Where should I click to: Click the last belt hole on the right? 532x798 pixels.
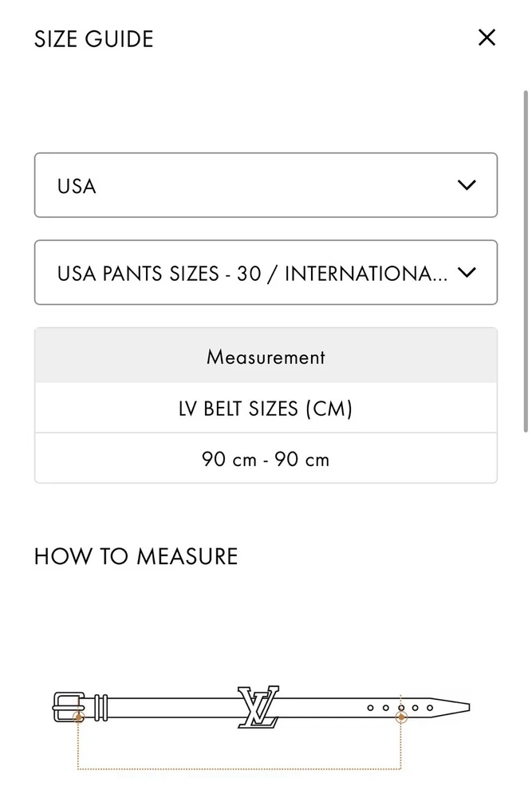pyautogui.click(x=430, y=707)
